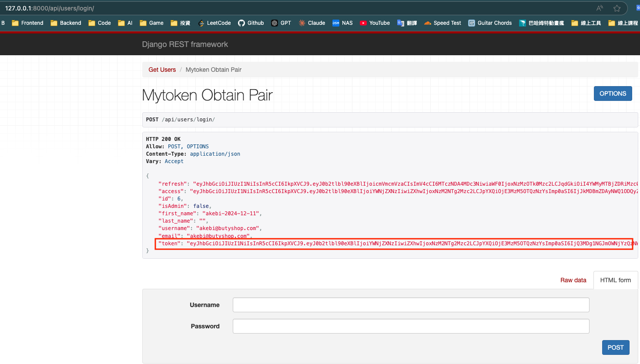Click the bookmark star icon in address bar
Screen dimensions: 640x364
coord(617,8)
